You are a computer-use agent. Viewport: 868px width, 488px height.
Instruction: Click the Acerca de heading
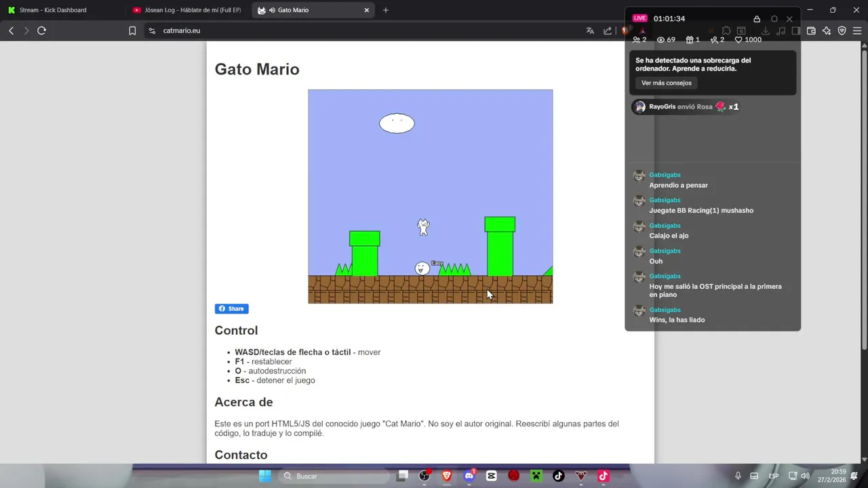click(x=243, y=403)
